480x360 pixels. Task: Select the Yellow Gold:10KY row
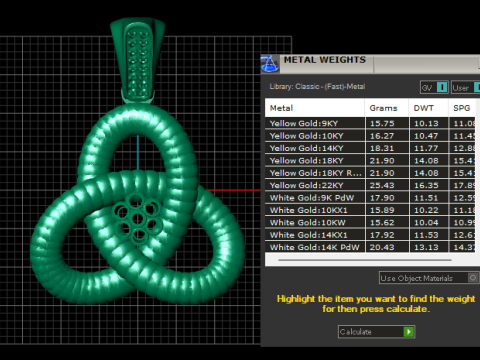(x=370, y=136)
